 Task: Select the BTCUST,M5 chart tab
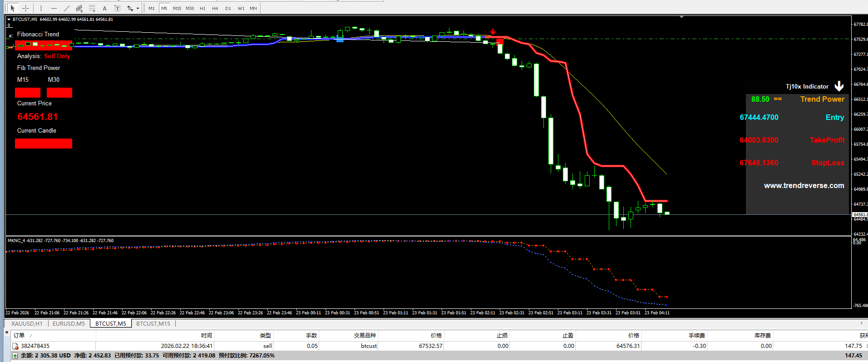pyautogui.click(x=111, y=323)
